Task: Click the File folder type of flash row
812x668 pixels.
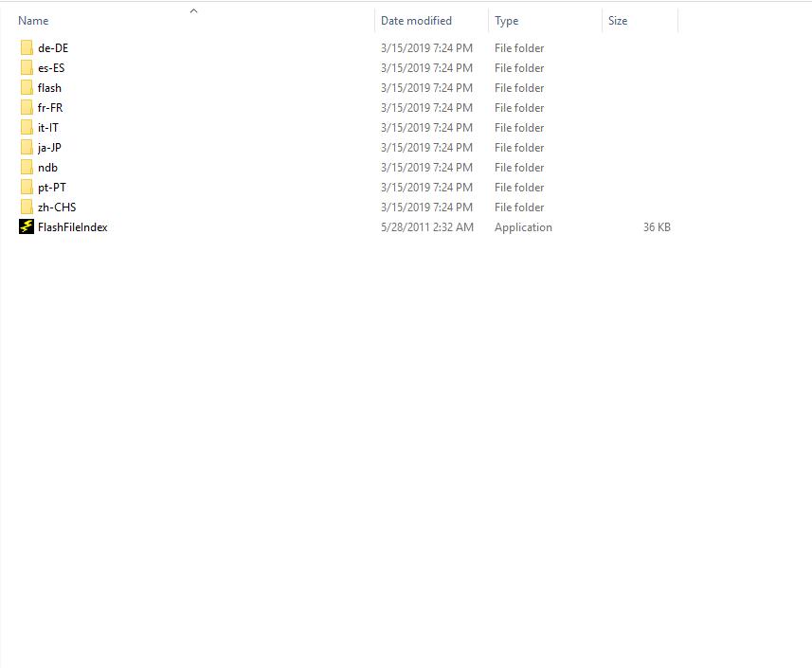Action: pyautogui.click(x=519, y=88)
